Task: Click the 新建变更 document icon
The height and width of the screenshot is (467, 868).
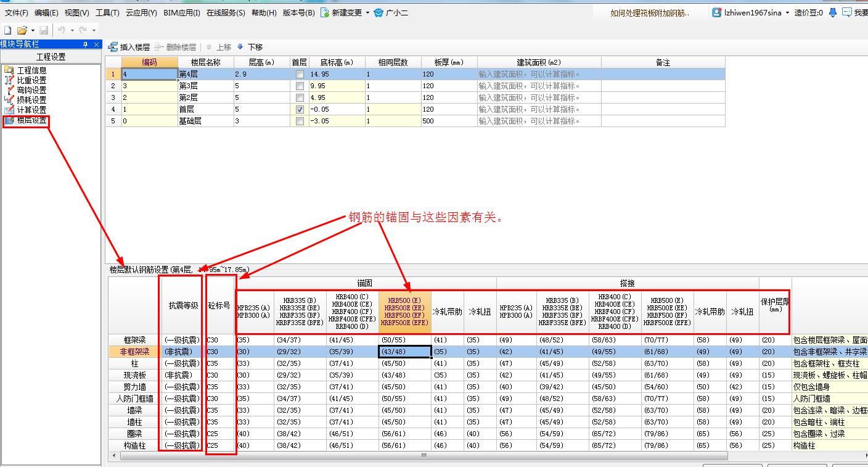Action: 325,12
